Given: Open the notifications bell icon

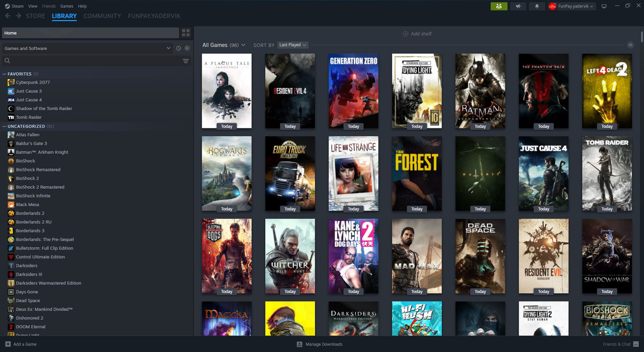Looking at the screenshot, I should pyautogui.click(x=537, y=6).
